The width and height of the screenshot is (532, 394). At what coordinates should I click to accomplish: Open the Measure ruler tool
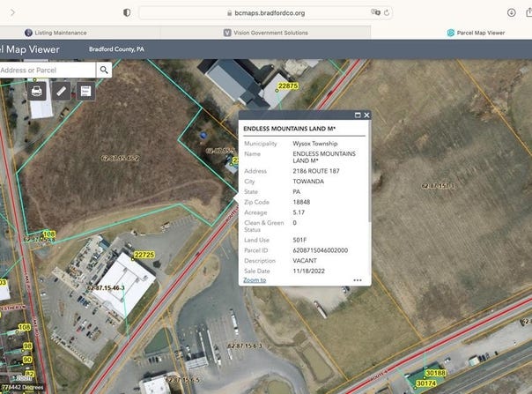(x=61, y=91)
